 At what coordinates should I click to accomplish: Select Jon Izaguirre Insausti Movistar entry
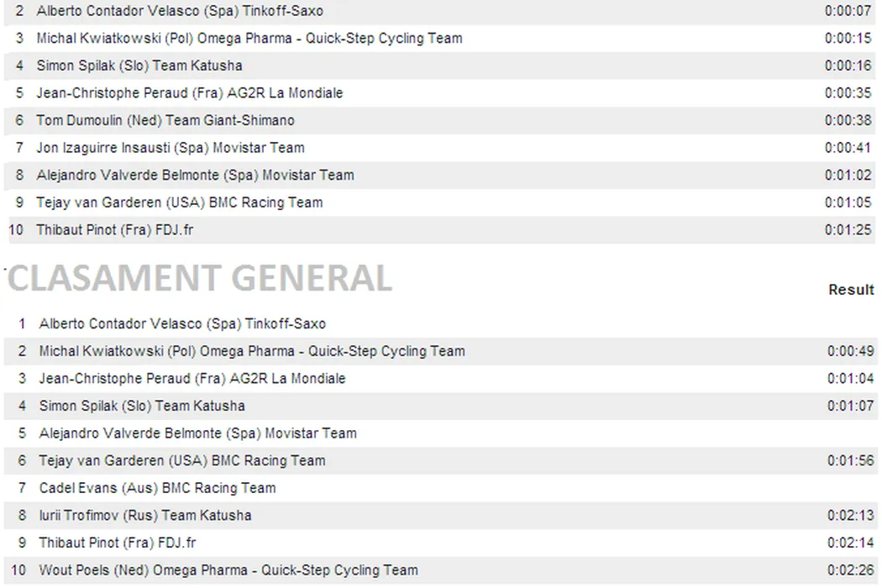pos(170,148)
